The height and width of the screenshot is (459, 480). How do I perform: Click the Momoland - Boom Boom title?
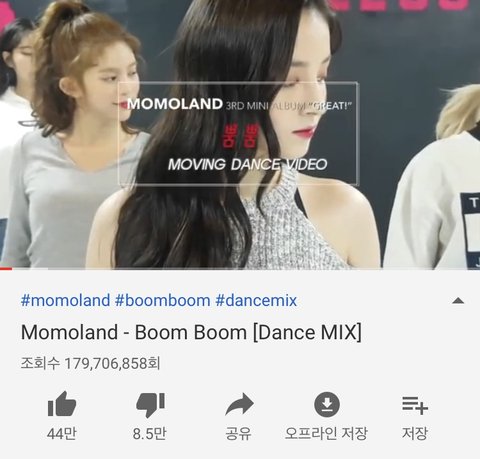pos(191,332)
